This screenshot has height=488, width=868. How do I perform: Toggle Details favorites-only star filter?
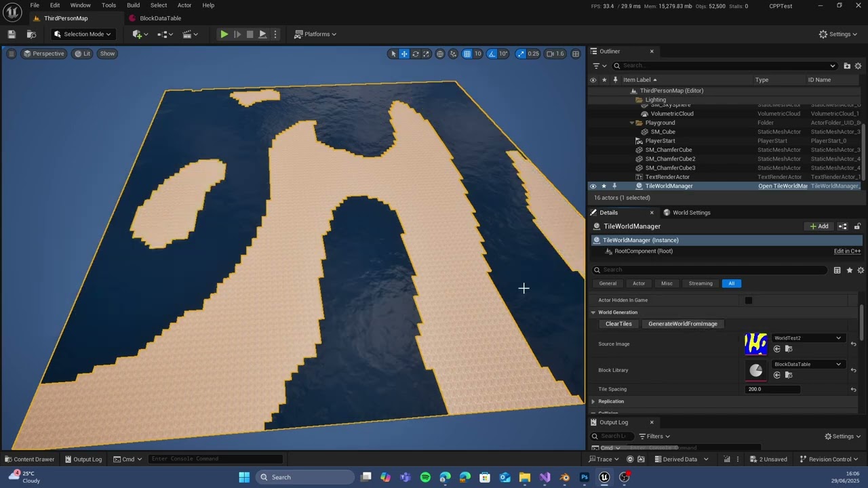click(x=849, y=270)
